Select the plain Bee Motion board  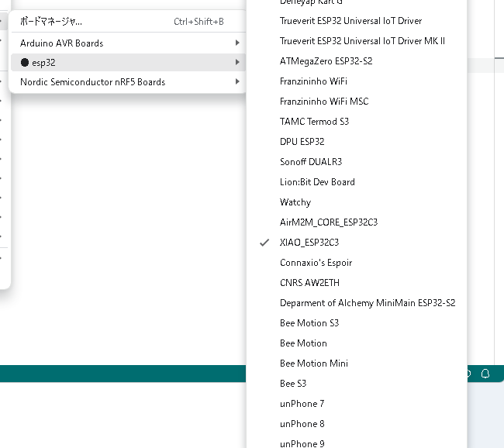click(x=357, y=343)
